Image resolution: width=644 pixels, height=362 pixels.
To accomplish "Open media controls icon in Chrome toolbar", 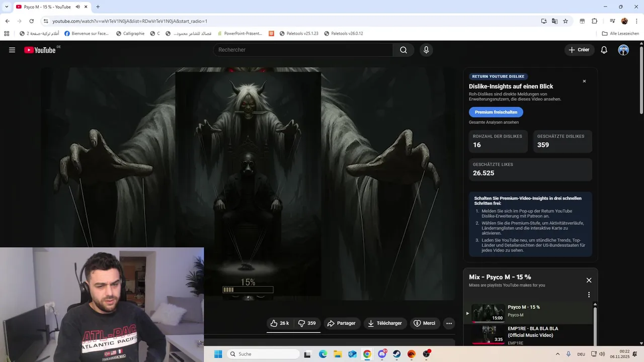I will pos(612,21).
